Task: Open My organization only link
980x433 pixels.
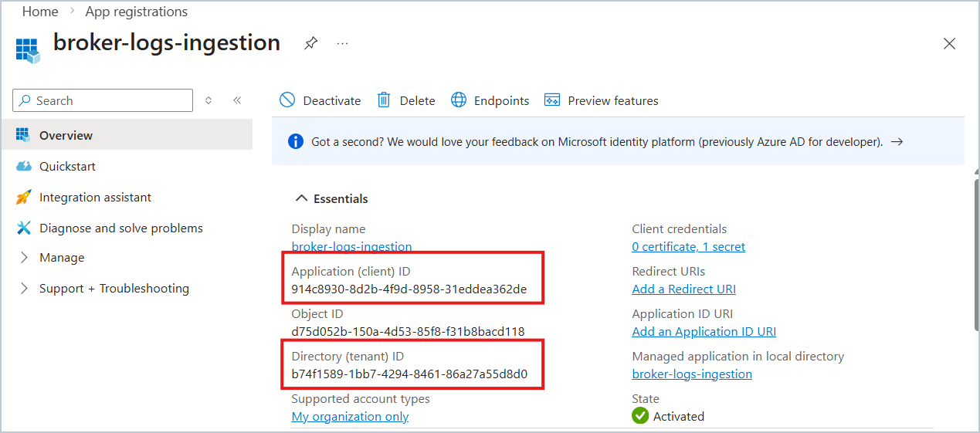Action: pyautogui.click(x=350, y=417)
